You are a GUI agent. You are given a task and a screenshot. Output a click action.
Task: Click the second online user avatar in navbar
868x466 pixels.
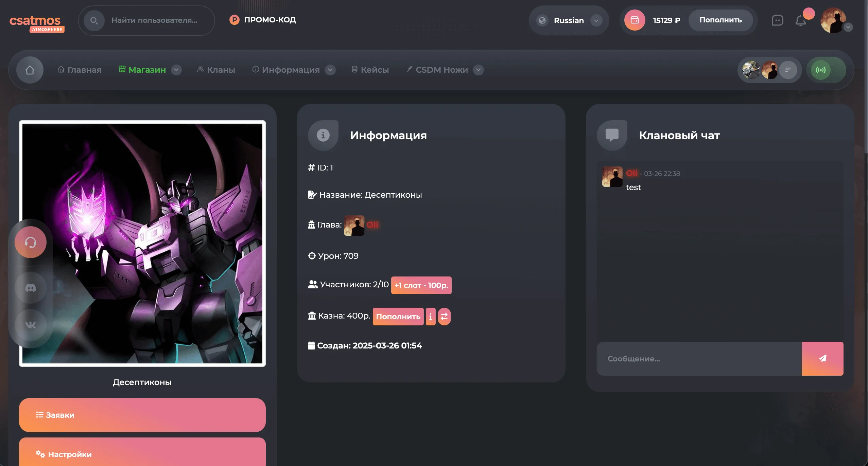[769, 70]
